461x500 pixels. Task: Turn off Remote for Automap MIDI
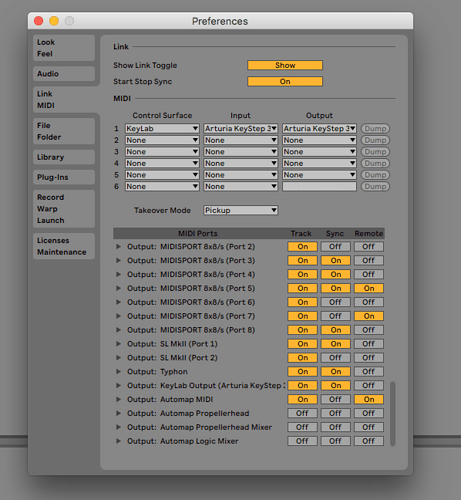pyautogui.click(x=369, y=399)
